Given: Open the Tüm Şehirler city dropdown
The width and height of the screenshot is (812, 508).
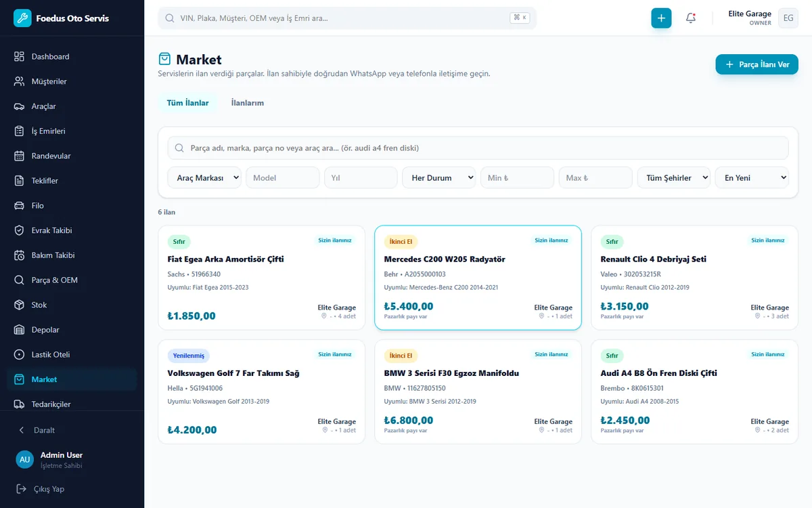Looking at the screenshot, I should [674, 178].
